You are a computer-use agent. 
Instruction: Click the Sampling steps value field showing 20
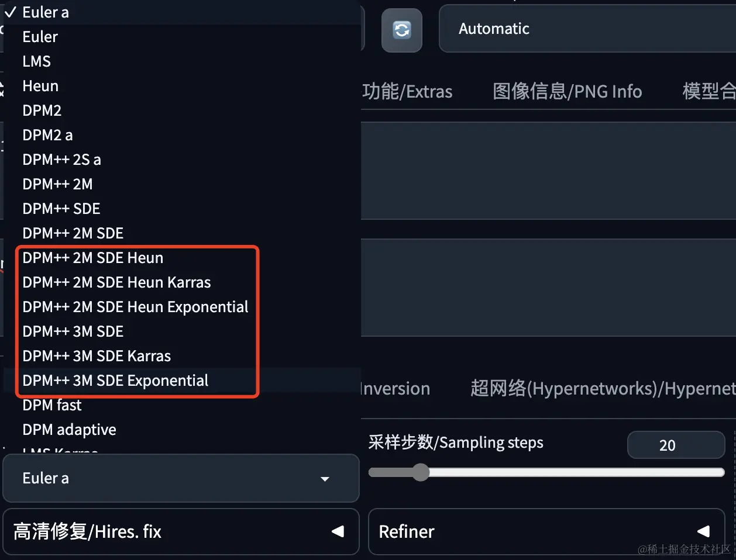point(676,445)
